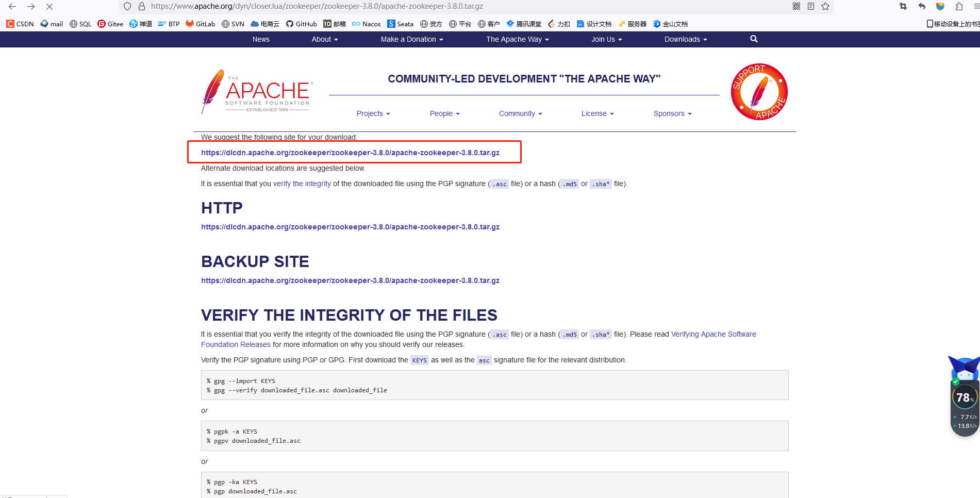Open the 力扣 bookmark

[x=559, y=24]
